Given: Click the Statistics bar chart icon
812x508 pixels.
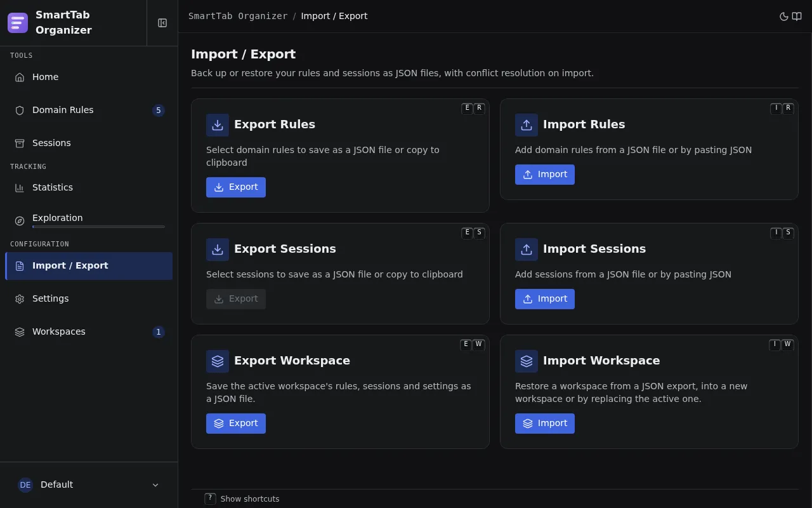Looking at the screenshot, I should pyautogui.click(x=20, y=188).
